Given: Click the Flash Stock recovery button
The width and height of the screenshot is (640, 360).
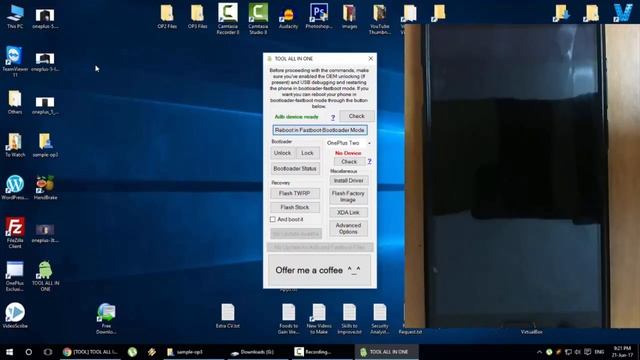Looking at the screenshot, I should pyautogui.click(x=295, y=207).
